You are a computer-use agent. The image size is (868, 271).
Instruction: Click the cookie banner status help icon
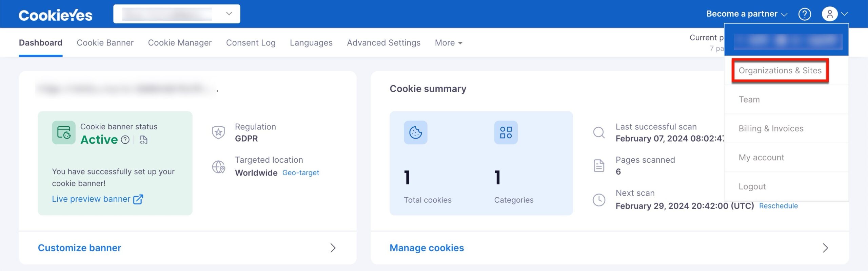click(x=125, y=139)
